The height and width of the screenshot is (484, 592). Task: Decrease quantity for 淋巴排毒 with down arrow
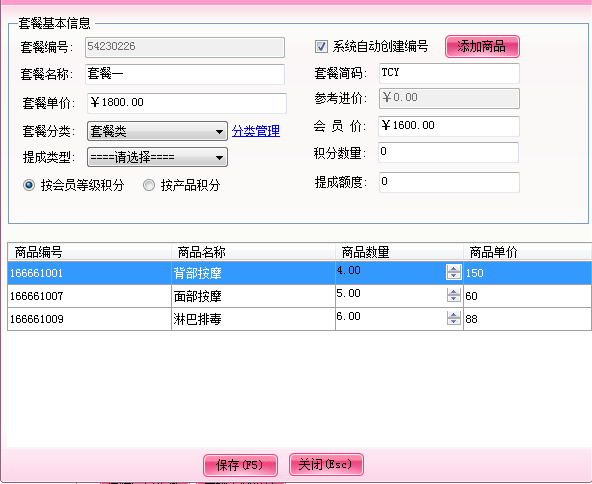tap(453, 322)
